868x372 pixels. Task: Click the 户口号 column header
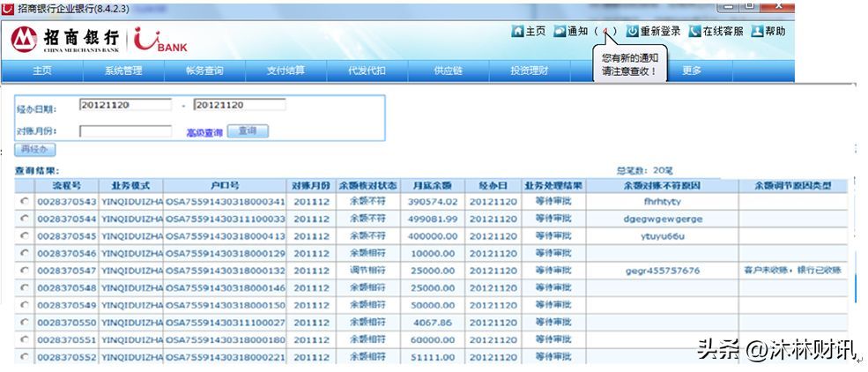tap(226, 185)
